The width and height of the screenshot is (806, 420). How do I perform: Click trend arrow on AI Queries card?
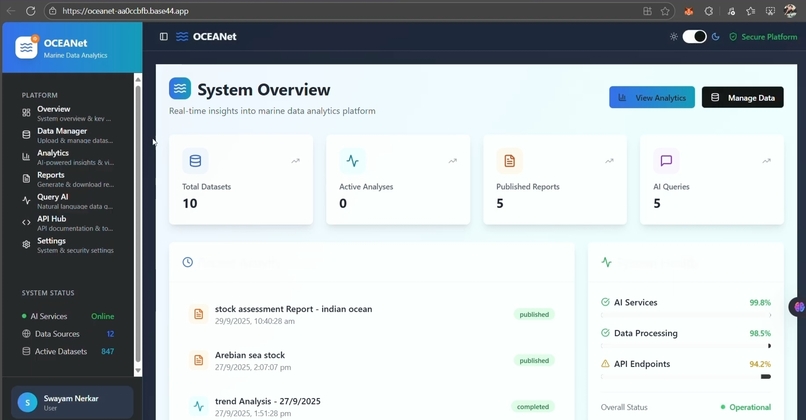[x=766, y=161]
